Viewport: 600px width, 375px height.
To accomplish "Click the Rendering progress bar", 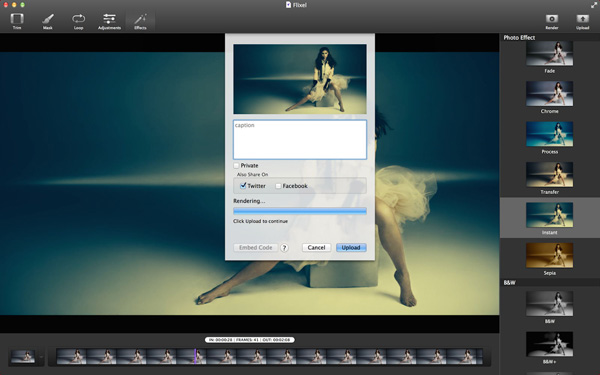I will click(300, 211).
